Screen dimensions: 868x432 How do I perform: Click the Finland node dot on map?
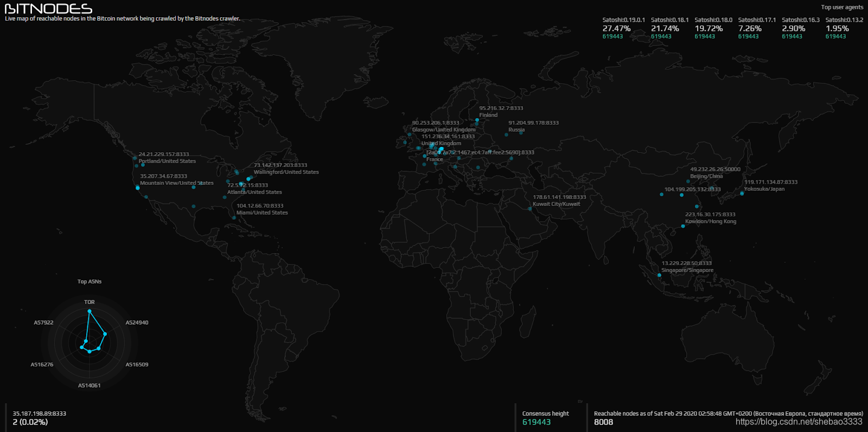point(477,120)
